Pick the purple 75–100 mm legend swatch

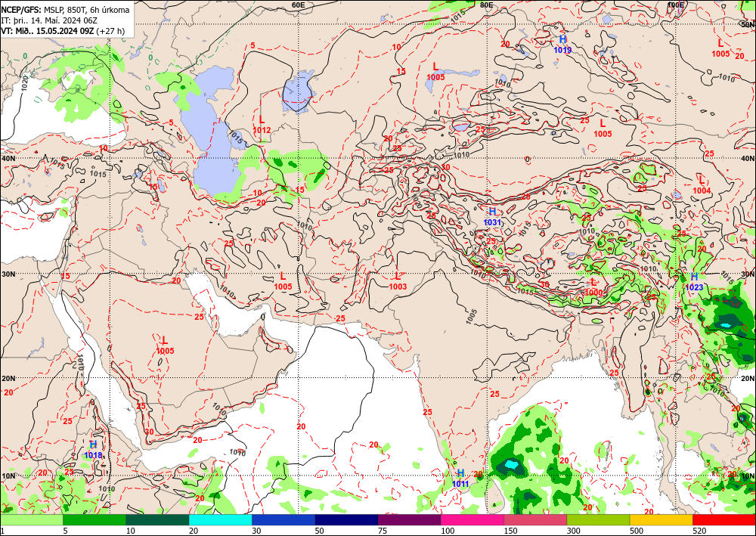click(409, 520)
